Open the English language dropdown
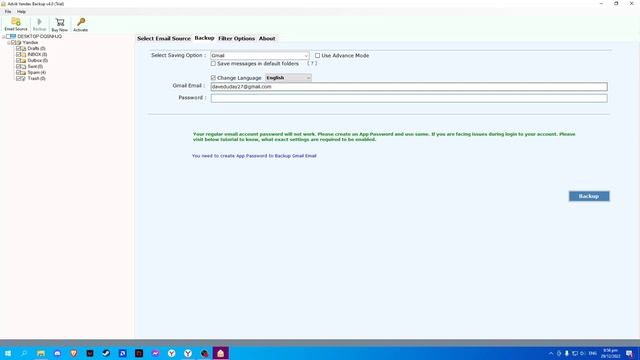This screenshot has height=360, width=640. coord(288,78)
